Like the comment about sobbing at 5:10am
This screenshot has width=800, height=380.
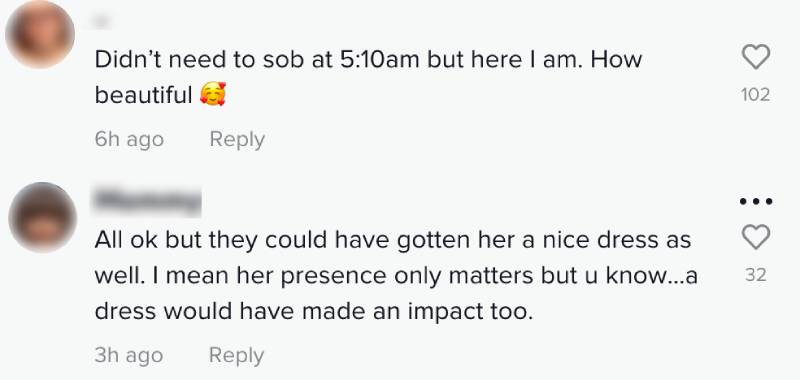(x=756, y=57)
